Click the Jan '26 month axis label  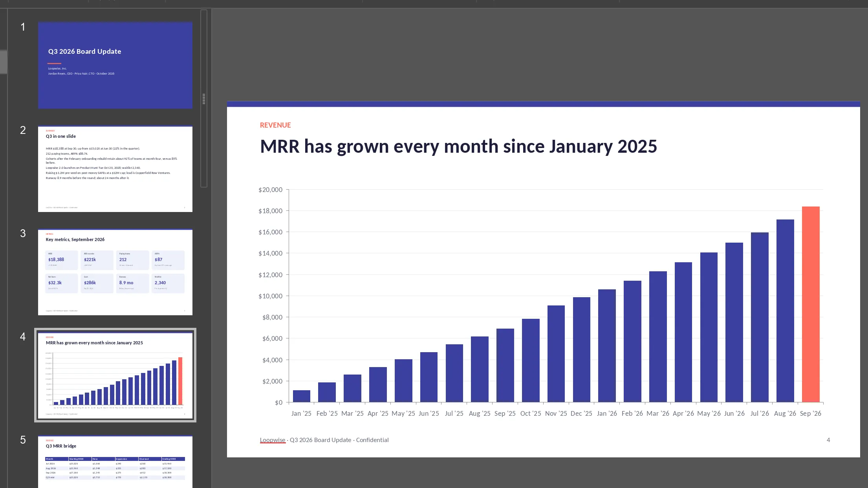point(607,413)
